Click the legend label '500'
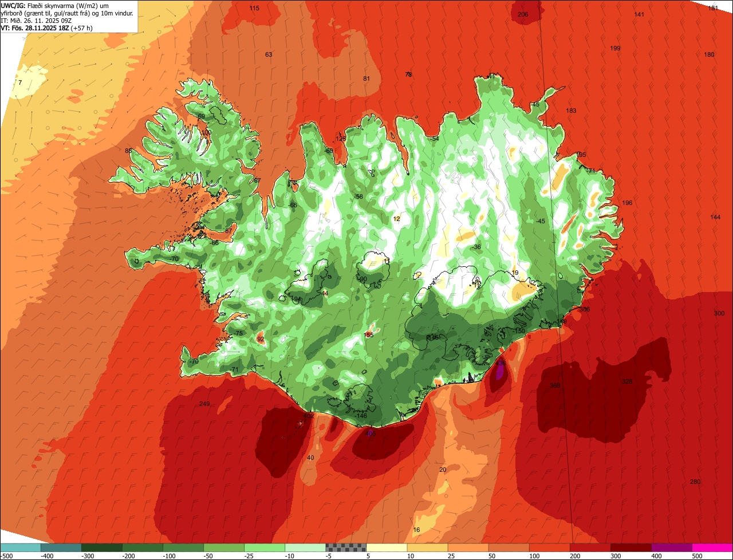This screenshot has height=560, width=733. [x=697, y=556]
